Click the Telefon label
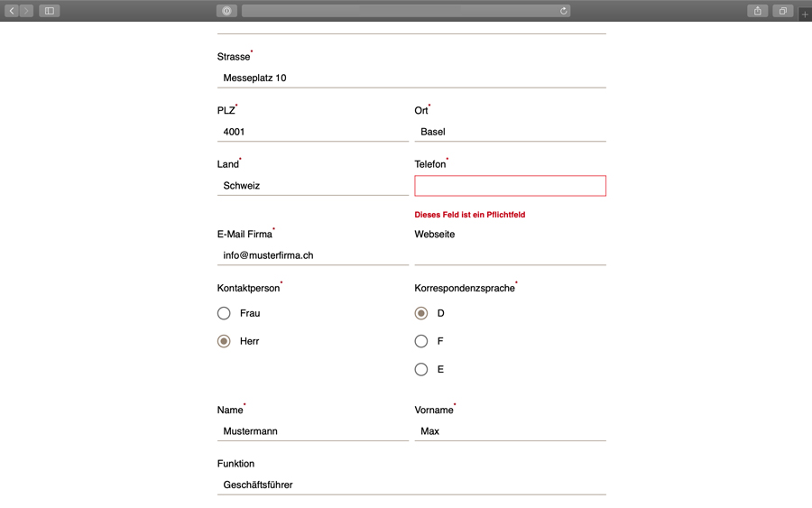Screen dimensions: 812x508 click(x=429, y=164)
